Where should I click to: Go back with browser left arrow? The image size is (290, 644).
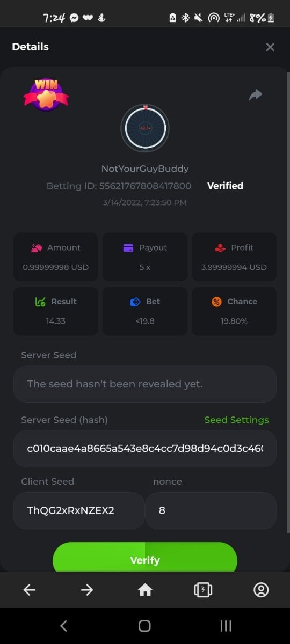29,590
